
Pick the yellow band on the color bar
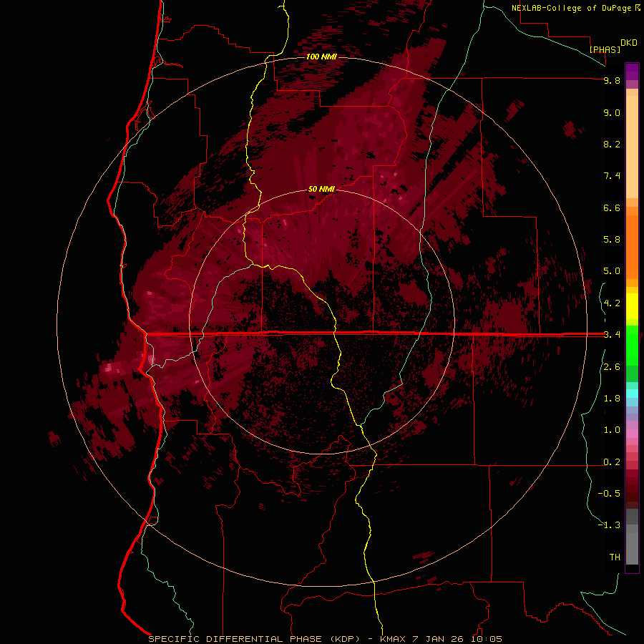click(632, 306)
